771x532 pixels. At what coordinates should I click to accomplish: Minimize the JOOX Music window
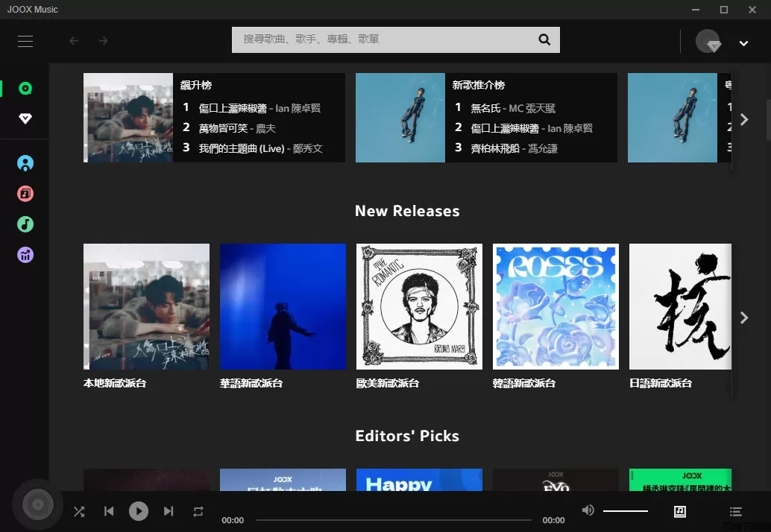coord(695,10)
